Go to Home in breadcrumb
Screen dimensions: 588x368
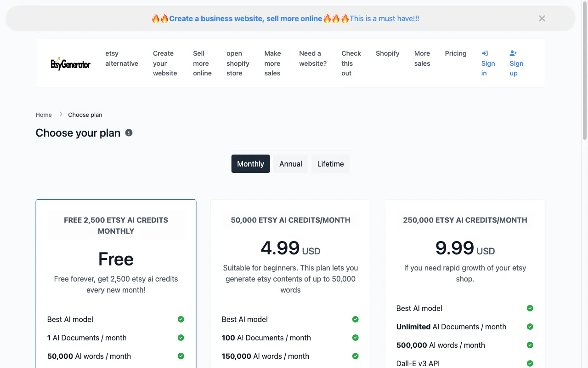point(44,115)
